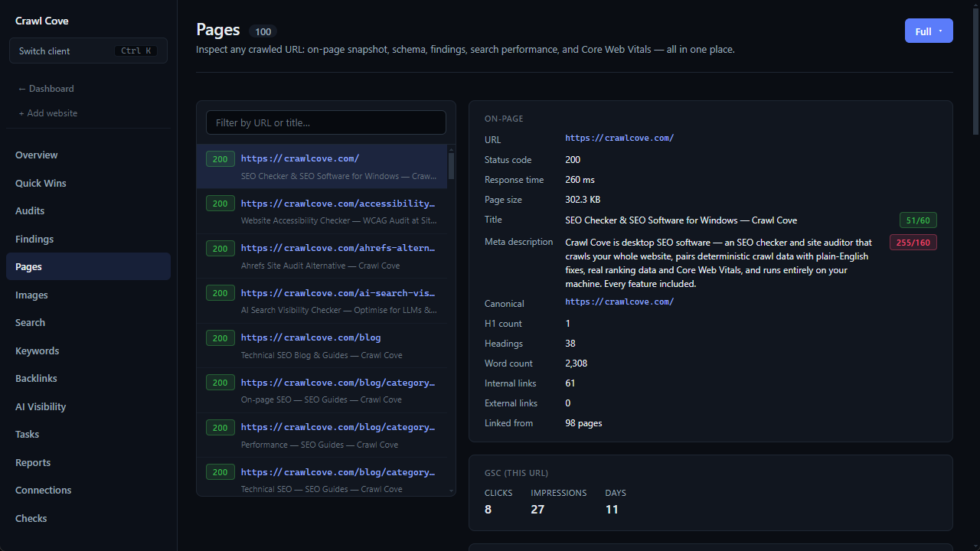
Task: Focus the Filter by URL or title field
Action: pos(326,122)
